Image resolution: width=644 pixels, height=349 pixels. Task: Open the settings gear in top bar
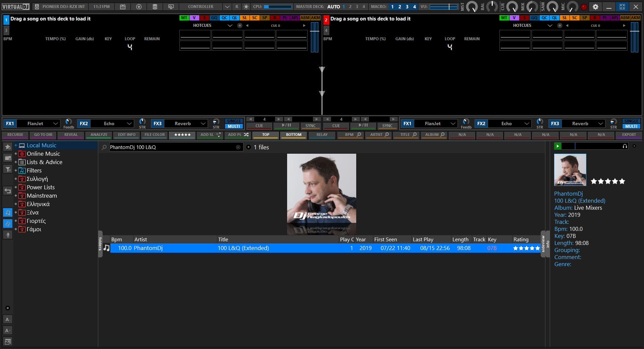click(595, 7)
